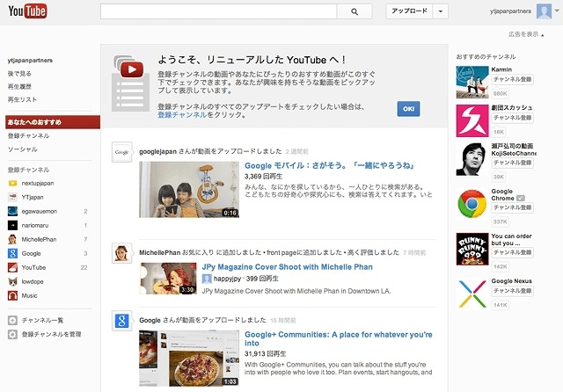Click the magnifier search button
The width and height of the screenshot is (563, 392).
point(355,11)
